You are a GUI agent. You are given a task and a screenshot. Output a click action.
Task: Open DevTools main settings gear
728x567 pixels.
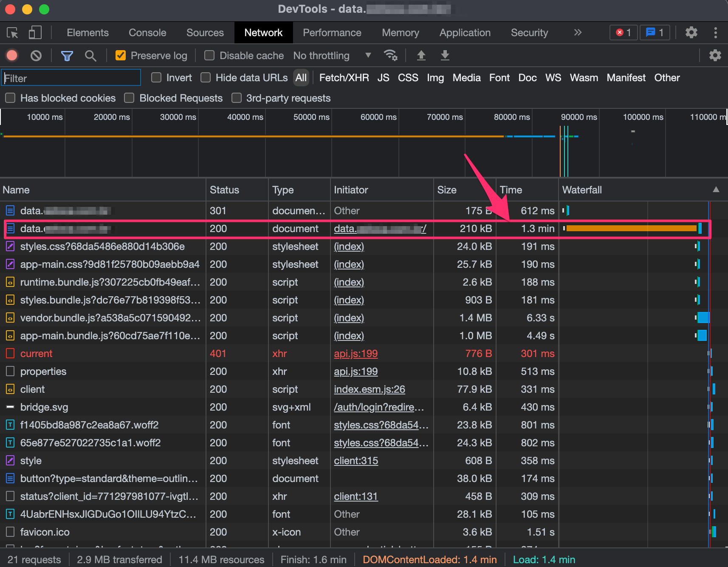pos(691,33)
